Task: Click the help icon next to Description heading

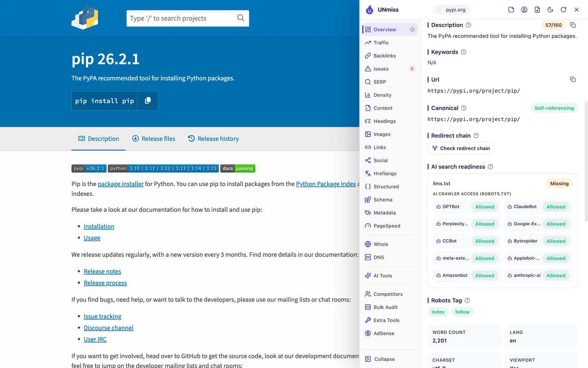Action: 468,25
